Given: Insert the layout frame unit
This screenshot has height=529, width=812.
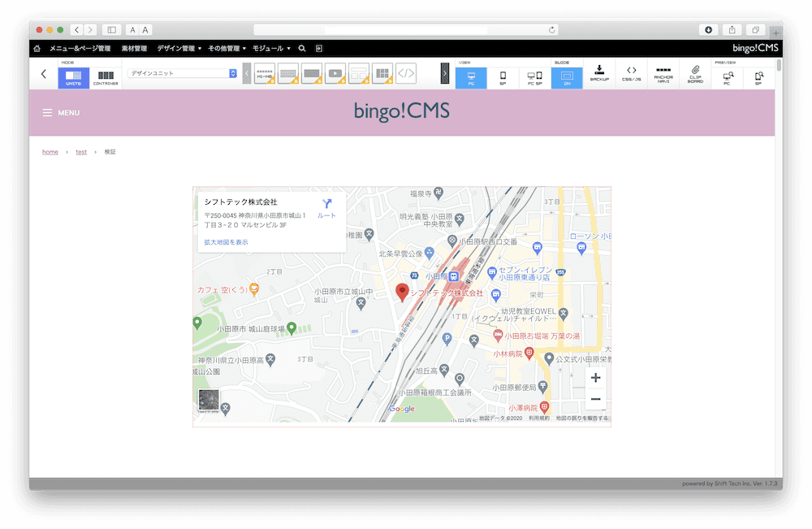Looking at the screenshot, I should (x=359, y=74).
